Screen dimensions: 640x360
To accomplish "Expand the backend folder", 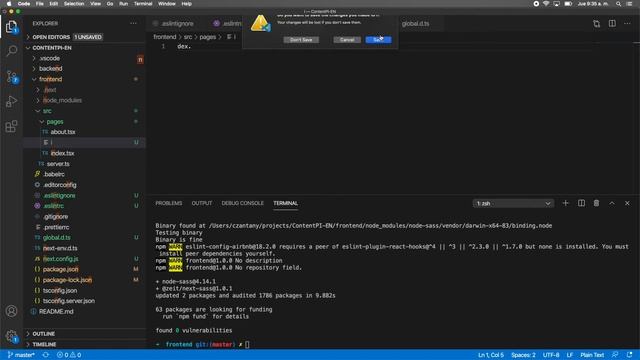I will coord(51,69).
